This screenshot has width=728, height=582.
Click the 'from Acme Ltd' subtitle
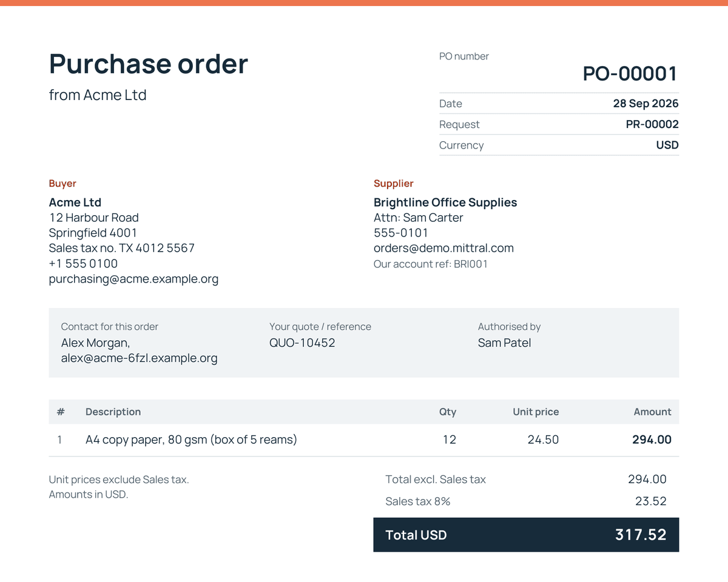[98, 95]
